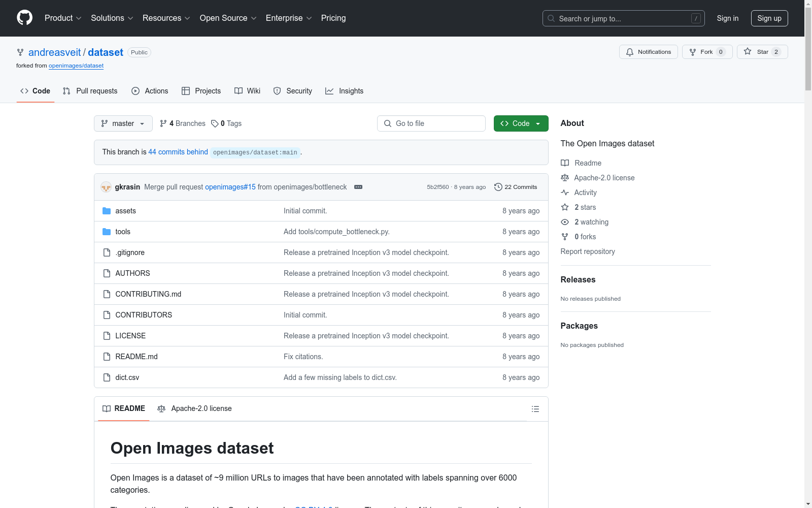This screenshot has height=508, width=812.
Task: Click the GitHub logo in header
Action: [x=24, y=18]
